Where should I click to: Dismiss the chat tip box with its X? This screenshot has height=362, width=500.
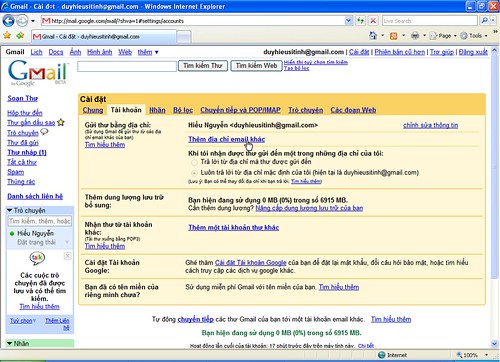pyautogui.click(x=67, y=256)
